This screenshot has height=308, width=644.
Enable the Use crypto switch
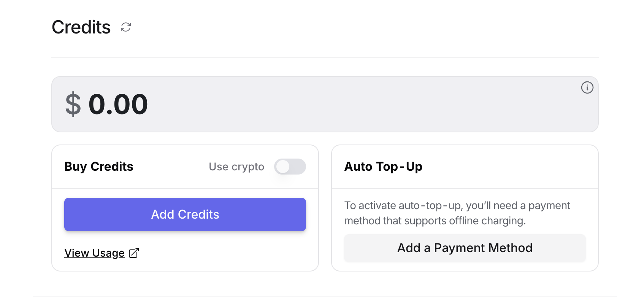(290, 167)
